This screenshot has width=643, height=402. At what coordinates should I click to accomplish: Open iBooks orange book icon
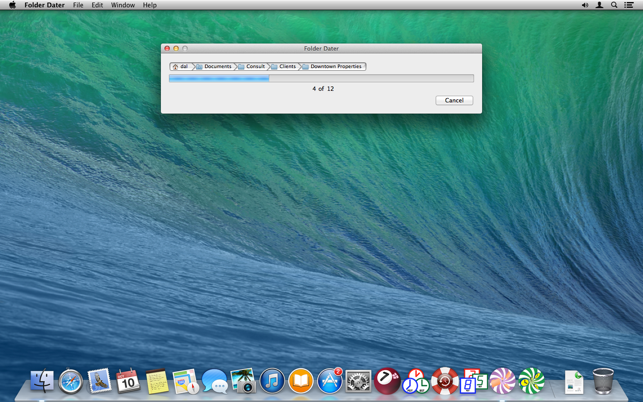pyautogui.click(x=301, y=381)
